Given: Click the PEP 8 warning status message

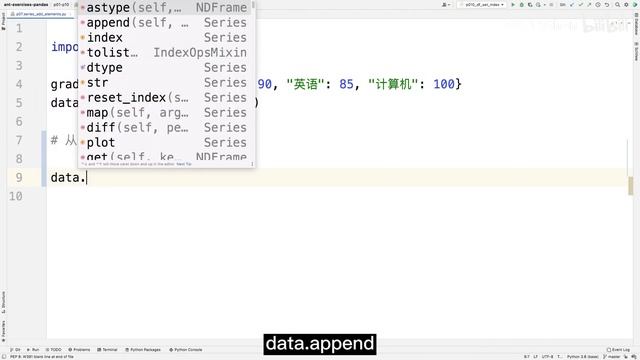Looking at the screenshot, I should [x=42, y=357].
